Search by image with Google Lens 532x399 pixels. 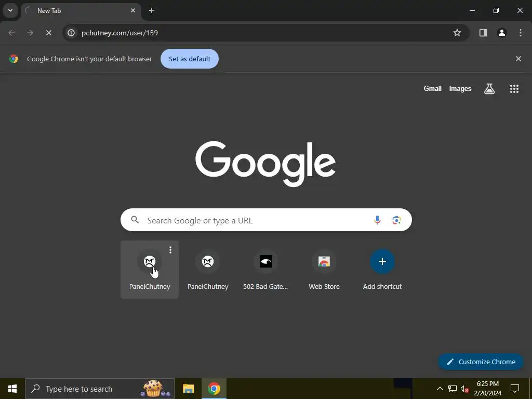point(396,220)
